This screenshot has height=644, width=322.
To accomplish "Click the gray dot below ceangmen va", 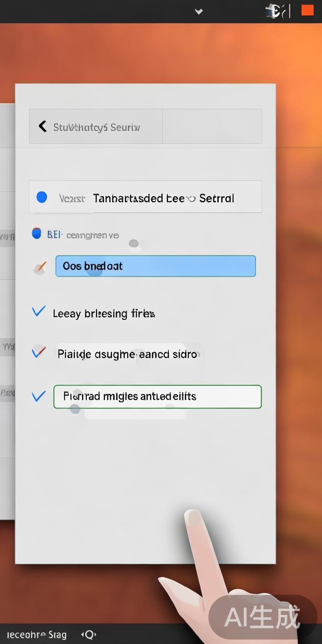I will point(133,243).
